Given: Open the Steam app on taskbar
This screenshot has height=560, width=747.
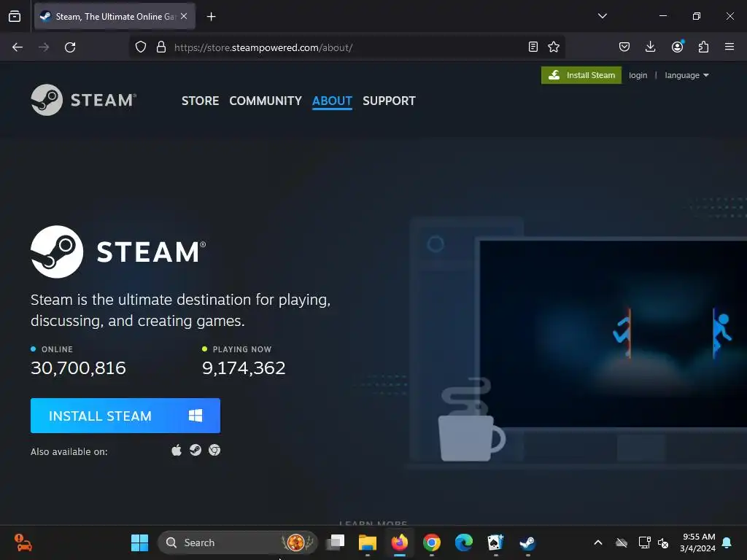Looking at the screenshot, I should [x=527, y=542].
